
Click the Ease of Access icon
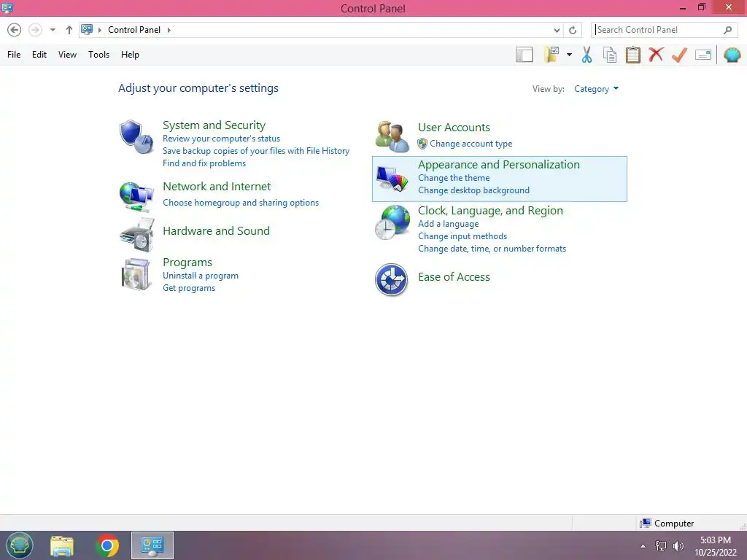click(x=391, y=280)
